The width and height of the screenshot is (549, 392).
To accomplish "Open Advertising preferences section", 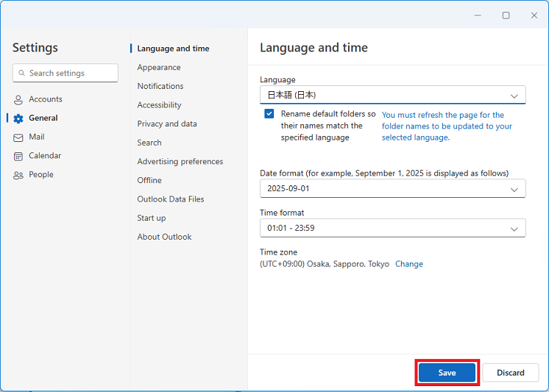I will tap(180, 161).
